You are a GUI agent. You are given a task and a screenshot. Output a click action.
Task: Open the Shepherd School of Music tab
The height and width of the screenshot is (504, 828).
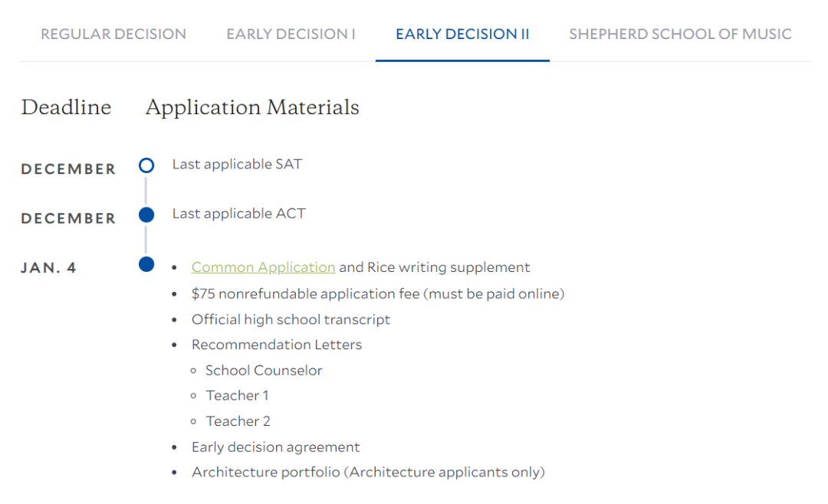point(680,34)
